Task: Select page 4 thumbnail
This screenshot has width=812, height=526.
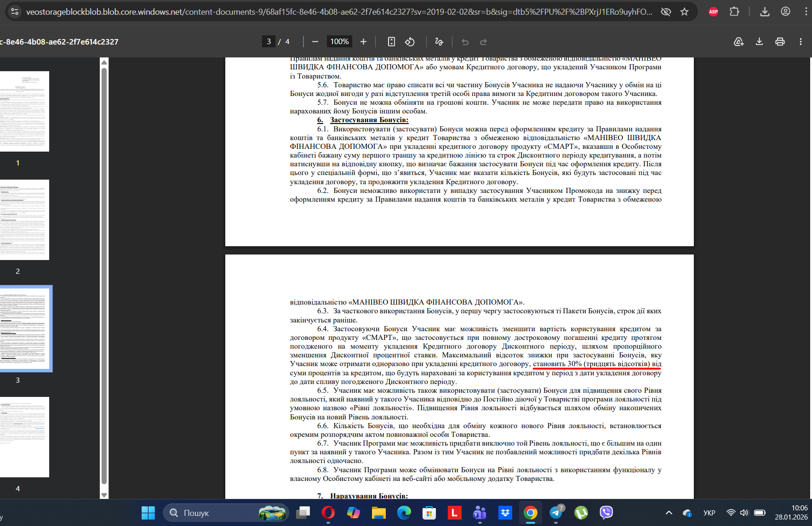Action: (x=24, y=437)
